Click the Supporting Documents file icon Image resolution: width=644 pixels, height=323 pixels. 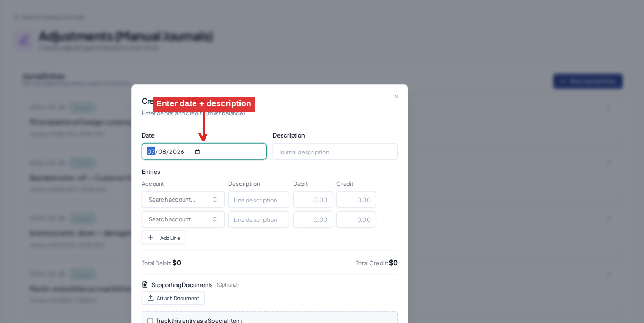(x=145, y=284)
